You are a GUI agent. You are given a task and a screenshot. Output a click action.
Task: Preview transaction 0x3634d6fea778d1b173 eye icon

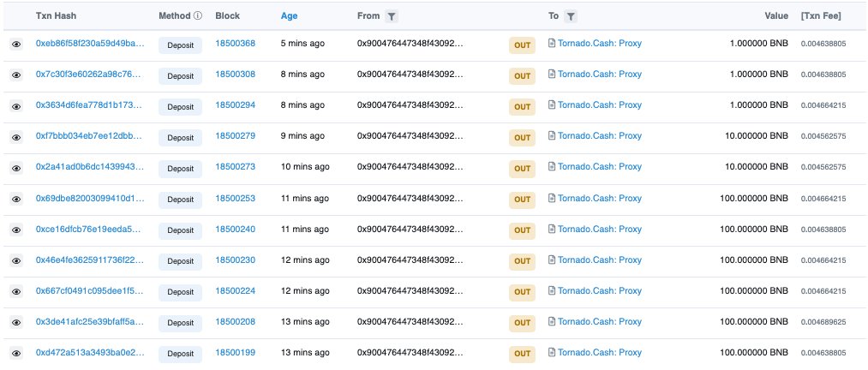click(16, 106)
